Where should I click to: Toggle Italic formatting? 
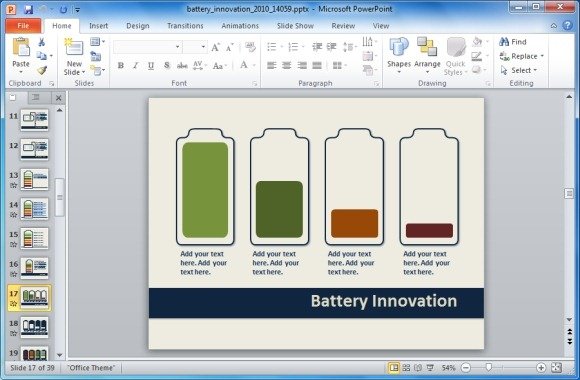(136, 65)
